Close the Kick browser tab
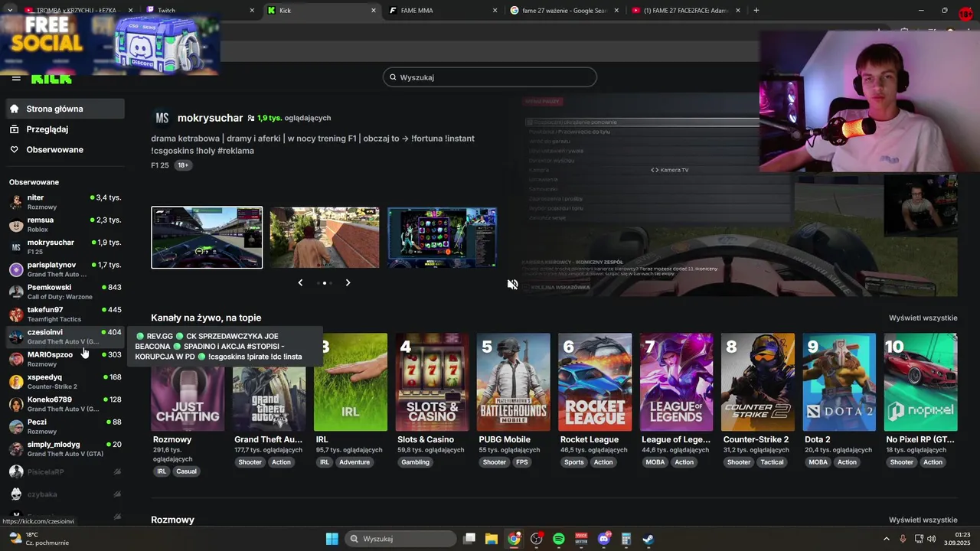The height and width of the screenshot is (551, 980). tap(374, 11)
